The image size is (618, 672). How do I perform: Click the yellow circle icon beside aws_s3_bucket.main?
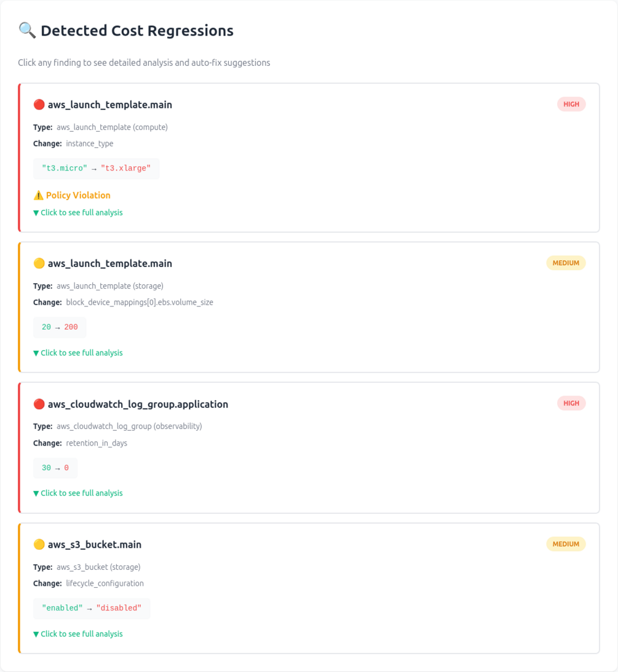click(x=39, y=545)
